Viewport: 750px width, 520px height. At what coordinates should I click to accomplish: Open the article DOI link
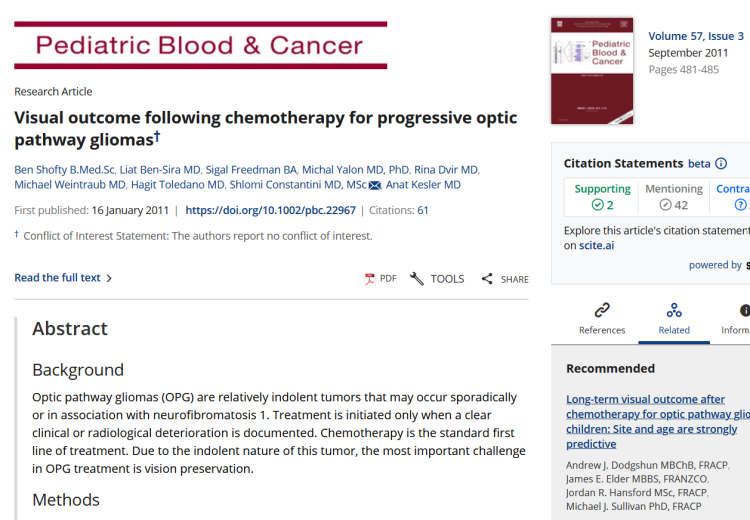click(270, 211)
